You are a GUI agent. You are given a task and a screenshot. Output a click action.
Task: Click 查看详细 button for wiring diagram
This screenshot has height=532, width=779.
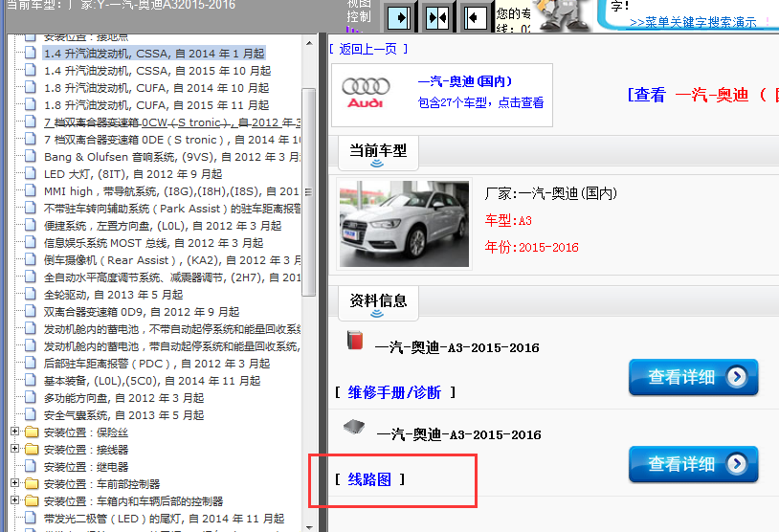pyautogui.click(x=694, y=464)
